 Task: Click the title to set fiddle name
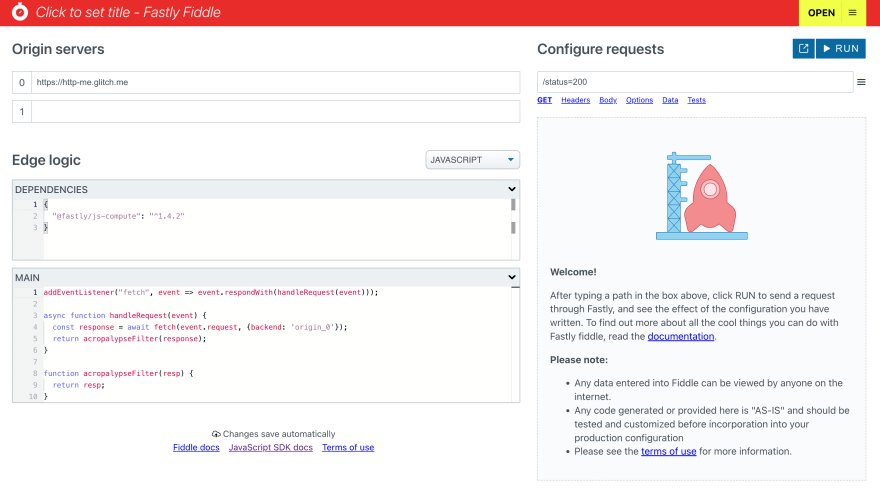tap(128, 12)
